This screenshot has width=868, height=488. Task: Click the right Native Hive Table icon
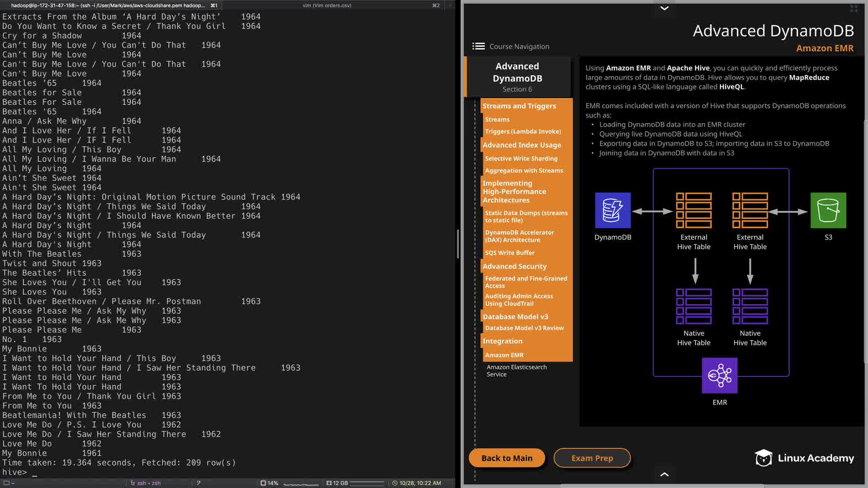pos(750,306)
